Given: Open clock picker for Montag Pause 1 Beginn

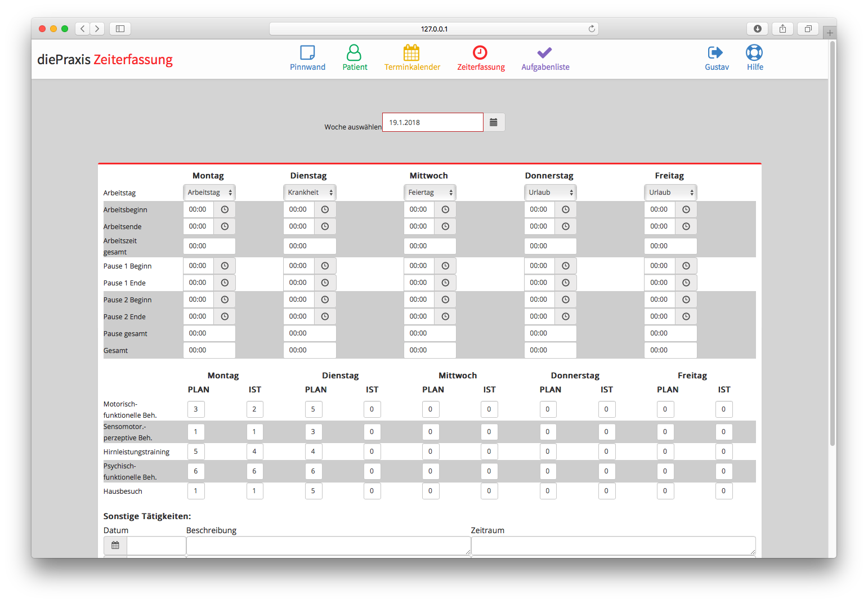Looking at the screenshot, I should tap(225, 266).
